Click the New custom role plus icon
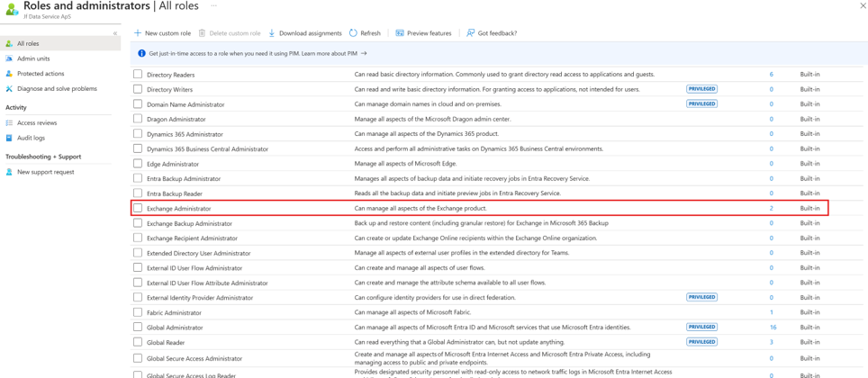Image resolution: width=868 pixels, height=378 pixels. click(138, 33)
